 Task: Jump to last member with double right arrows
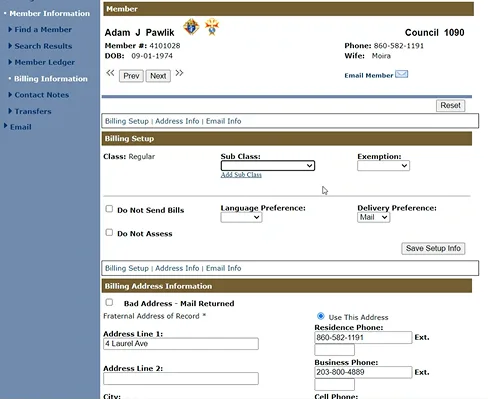coord(179,73)
